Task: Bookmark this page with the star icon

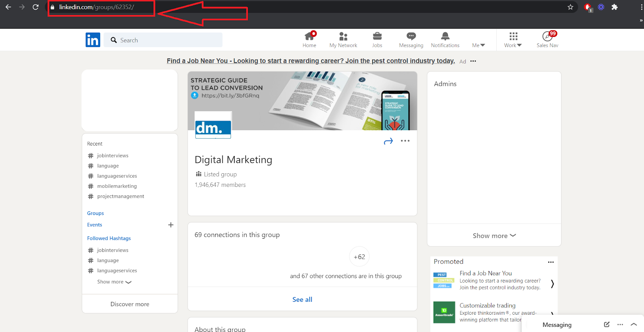Action: [x=570, y=7]
